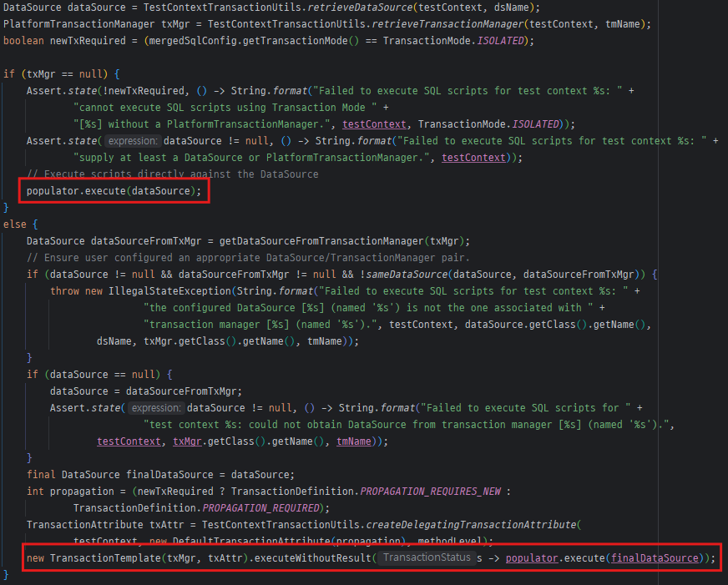
Task: Click underlined populator in the lambda
Action: click(532, 558)
